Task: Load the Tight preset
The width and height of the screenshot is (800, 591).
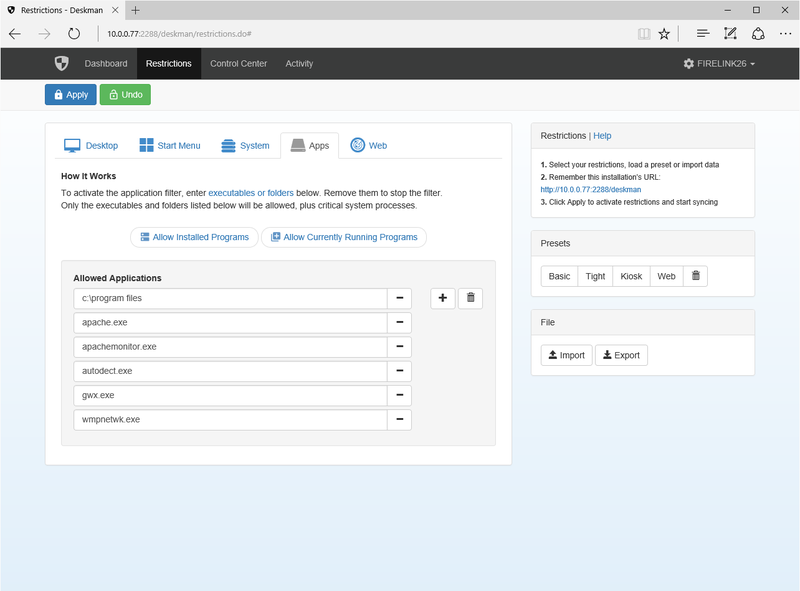Action: coord(595,276)
